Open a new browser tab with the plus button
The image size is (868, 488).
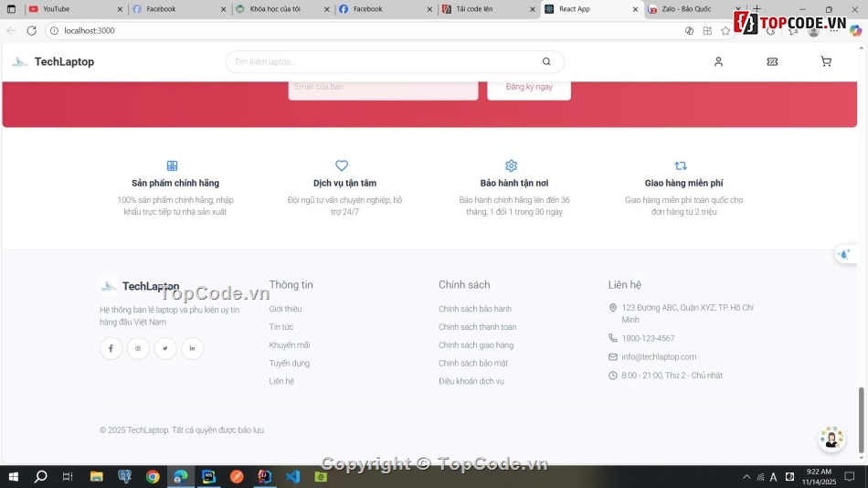coord(757,9)
